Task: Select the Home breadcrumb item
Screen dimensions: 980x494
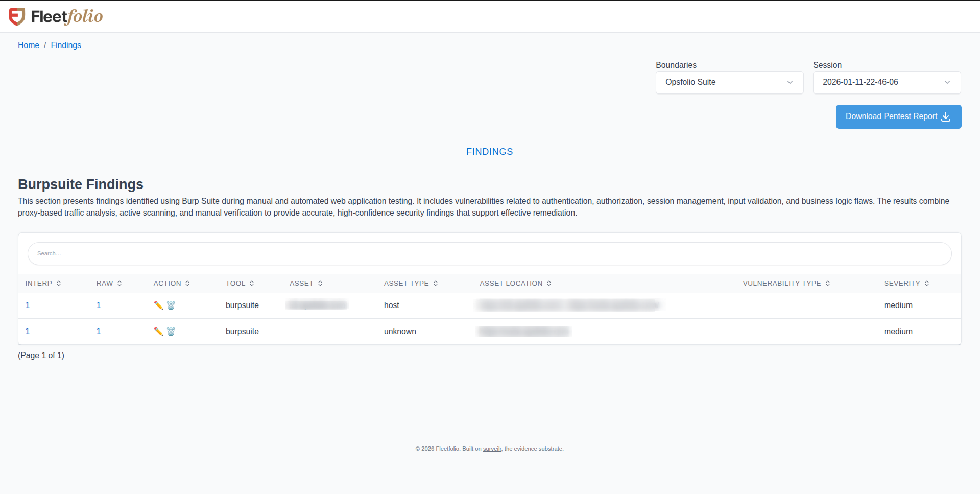Action: (29, 45)
